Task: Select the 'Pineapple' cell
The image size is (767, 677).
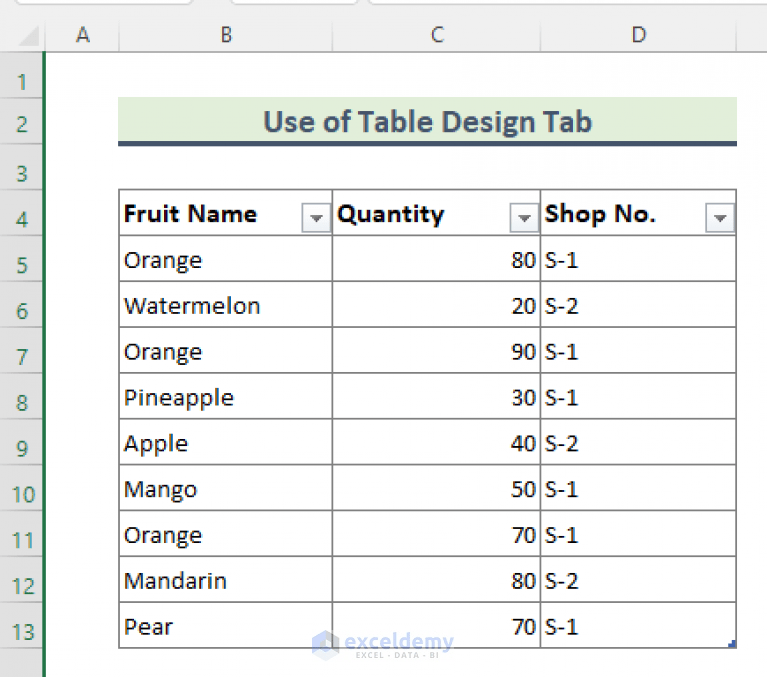Action: (x=226, y=396)
